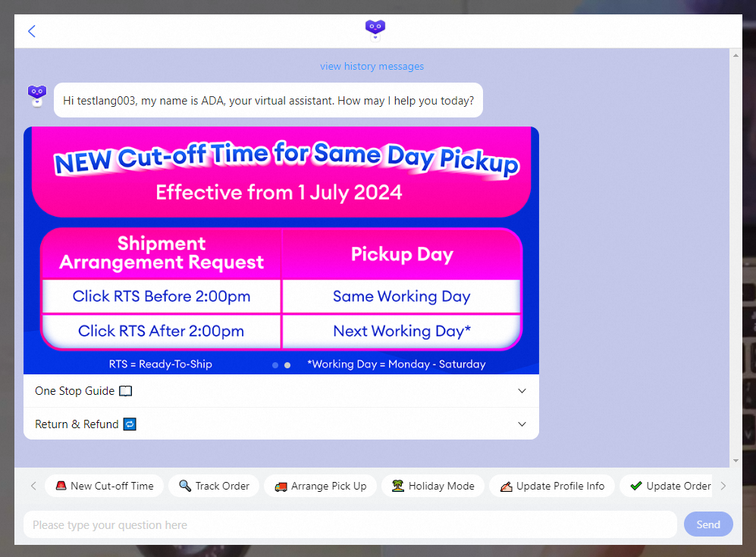Click the ADA robot logo in header
This screenshot has height=557, width=756.
tap(375, 30)
